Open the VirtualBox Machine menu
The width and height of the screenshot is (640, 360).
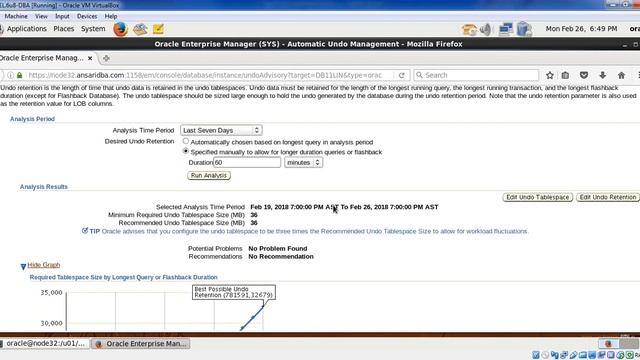tap(16, 16)
